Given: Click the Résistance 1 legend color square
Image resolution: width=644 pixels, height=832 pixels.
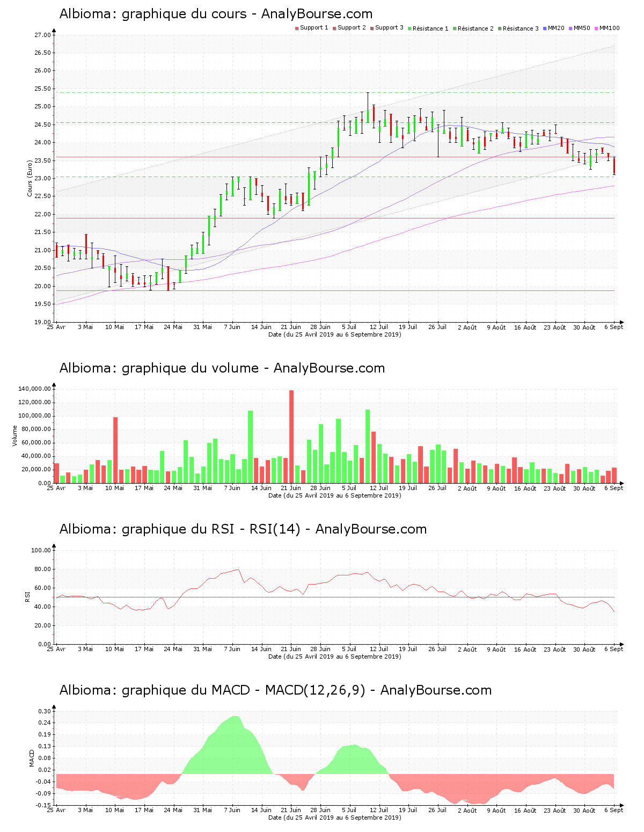Looking at the screenshot, I should coord(409,28).
